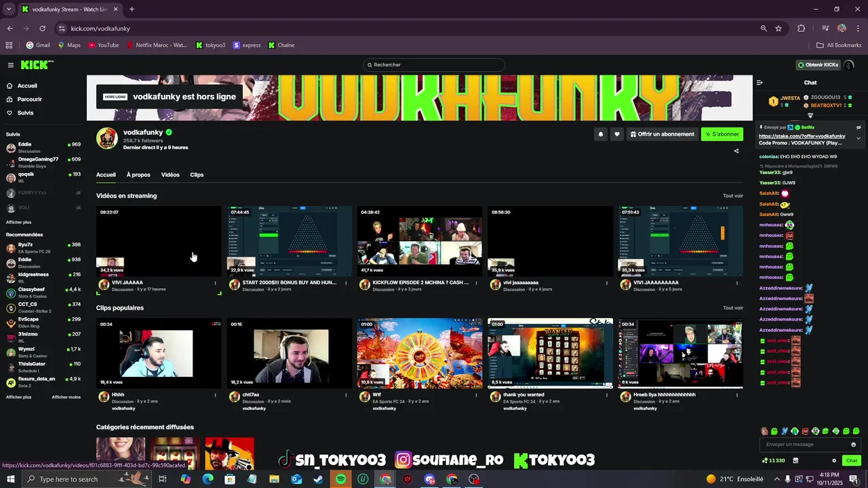
Task: Open Eddie's channel in Suivis list
Action: pyautogui.click(x=43, y=147)
